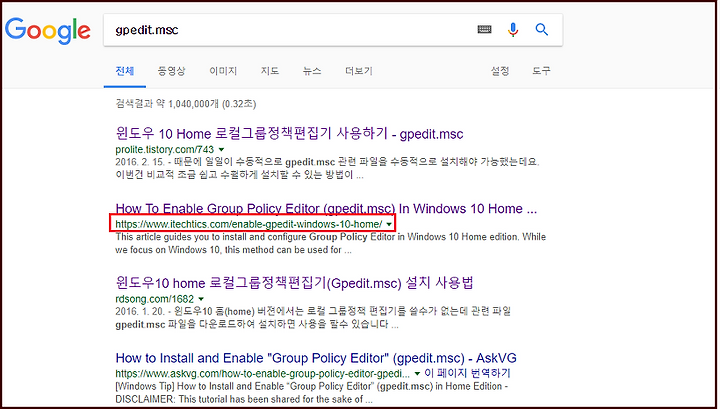Open the 지도 tab
Image resolution: width=720 pixels, height=409 pixels.
tap(270, 71)
